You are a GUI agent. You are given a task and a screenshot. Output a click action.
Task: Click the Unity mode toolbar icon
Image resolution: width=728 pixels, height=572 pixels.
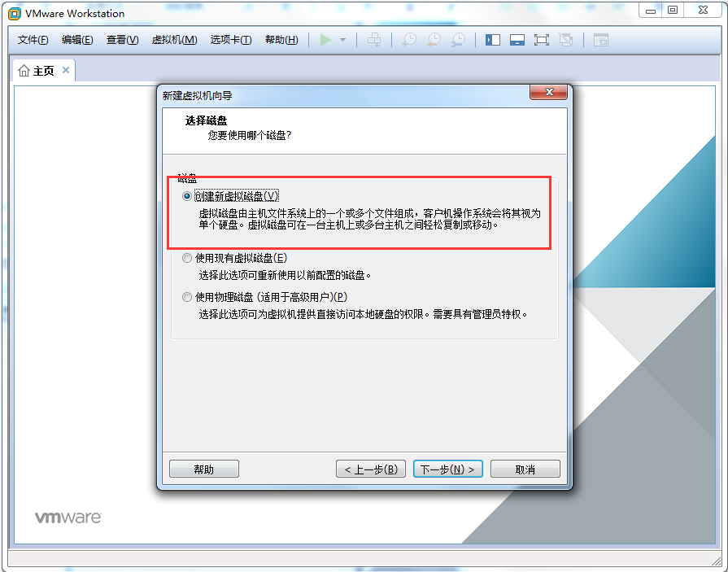coord(567,40)
